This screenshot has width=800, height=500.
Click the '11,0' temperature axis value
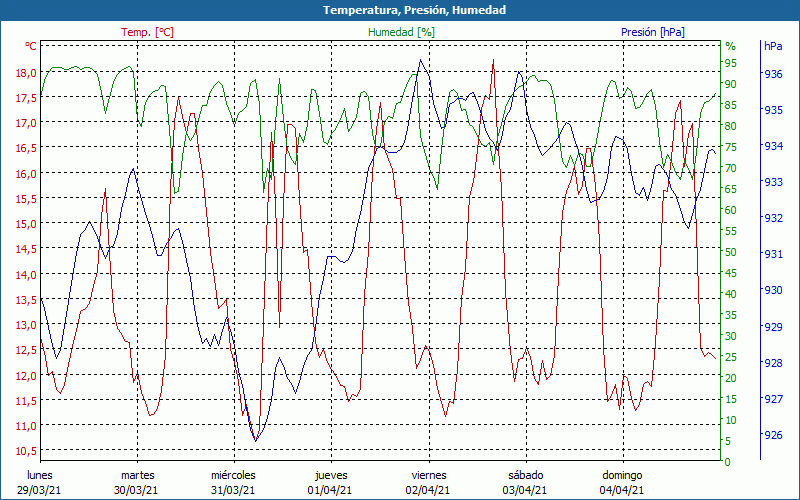[x=27, y=426]
